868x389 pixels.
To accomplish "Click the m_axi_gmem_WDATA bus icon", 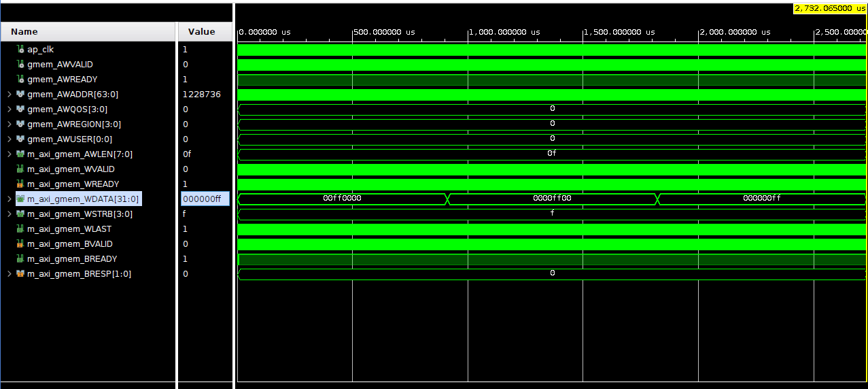I will pos(20,199).
